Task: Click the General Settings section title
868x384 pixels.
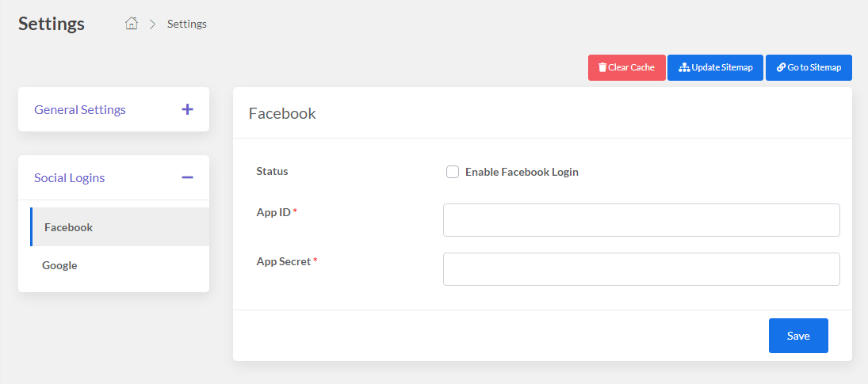Action: (x=80, y=110)
